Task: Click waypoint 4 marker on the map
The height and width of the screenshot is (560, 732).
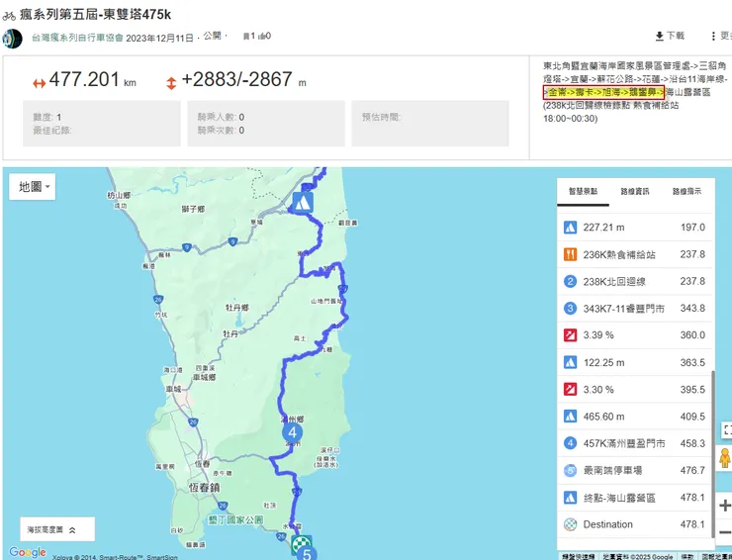Action: click(292, 432)
